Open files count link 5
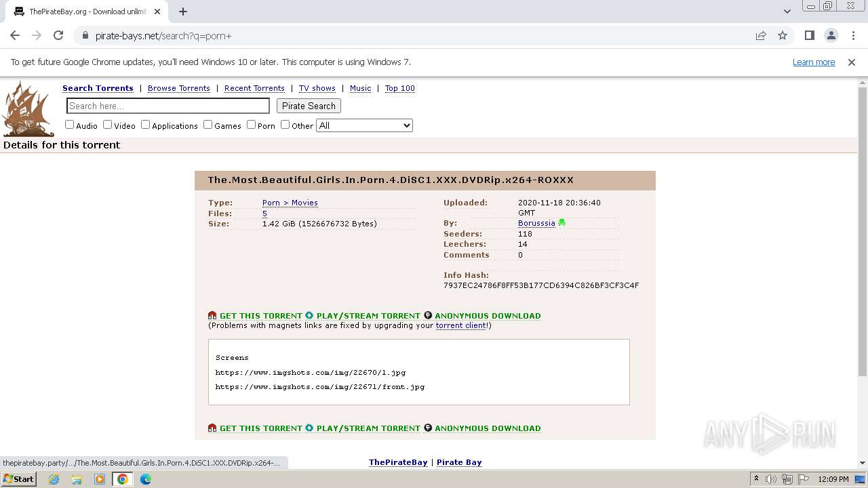Screen dimensions: 868x488 (x=264, y=213)
